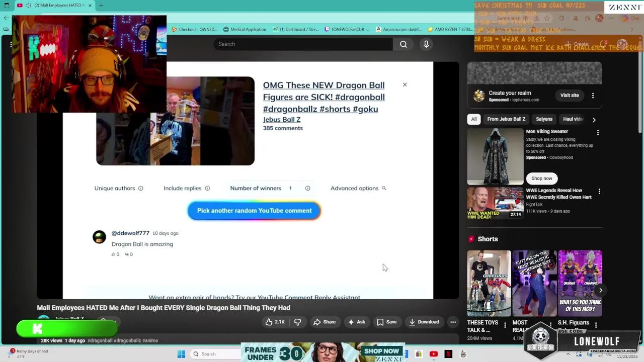Open options menu for topheroes sponsored ad

(593, 96)
